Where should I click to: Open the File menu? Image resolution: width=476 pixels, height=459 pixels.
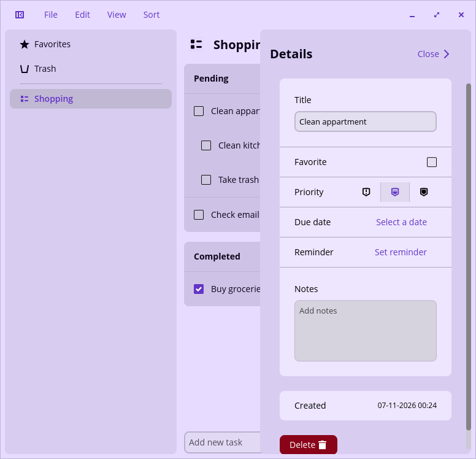point(51,15)
